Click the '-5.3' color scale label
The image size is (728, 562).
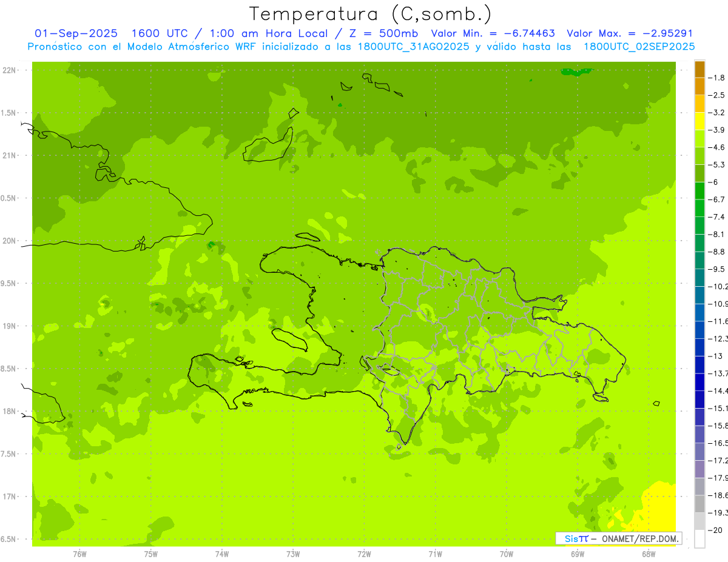coord(717,165)
